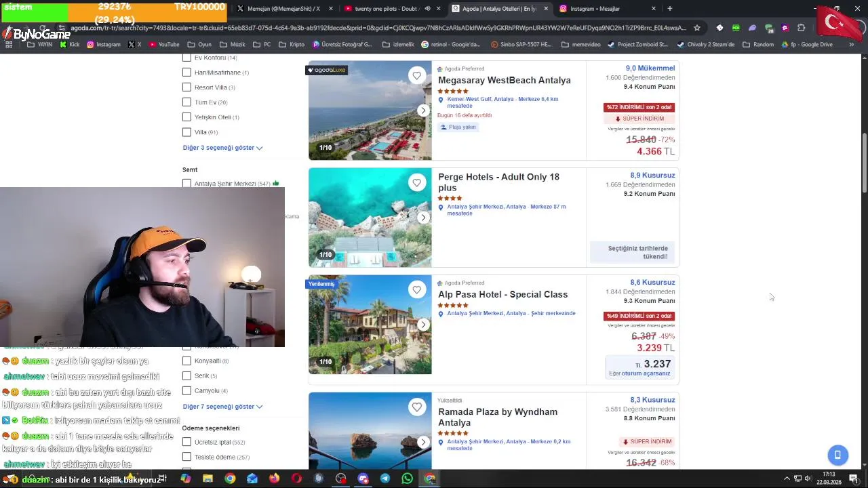The height and width of the screenshot is (488, 868).
Task: Enable the Resort Villa filter
Action: click(186, 87)
